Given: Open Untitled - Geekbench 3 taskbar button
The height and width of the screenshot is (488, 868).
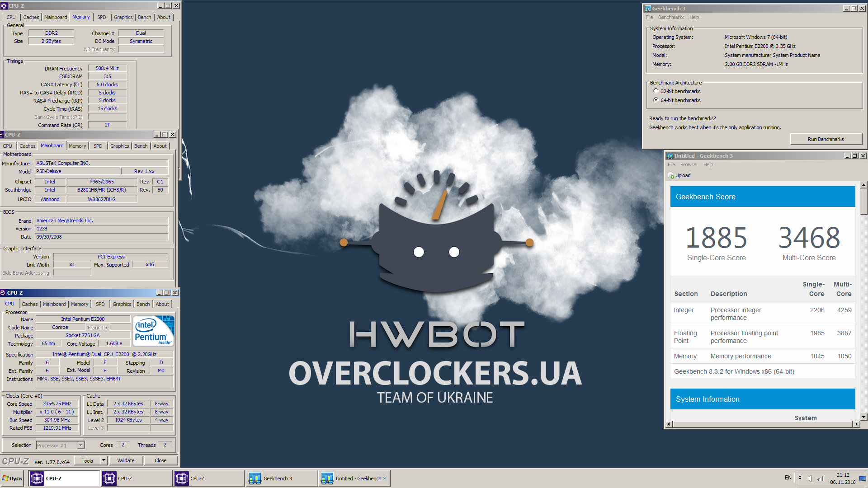Looking at the screenshot, I should pos(354,478).
